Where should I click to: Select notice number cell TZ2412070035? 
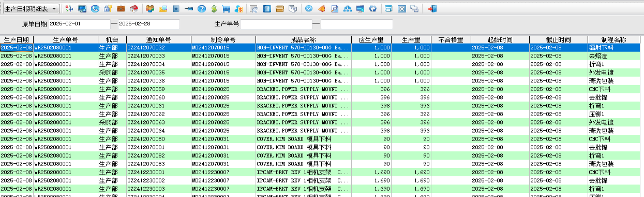158,72
